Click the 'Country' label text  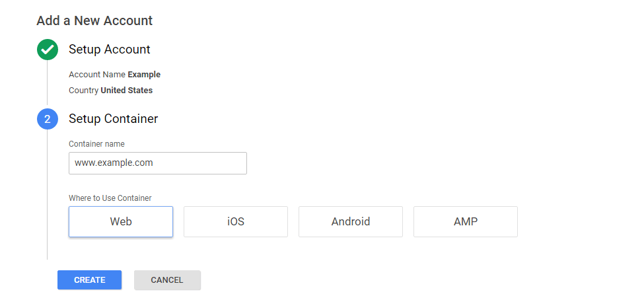coord(84,91)
